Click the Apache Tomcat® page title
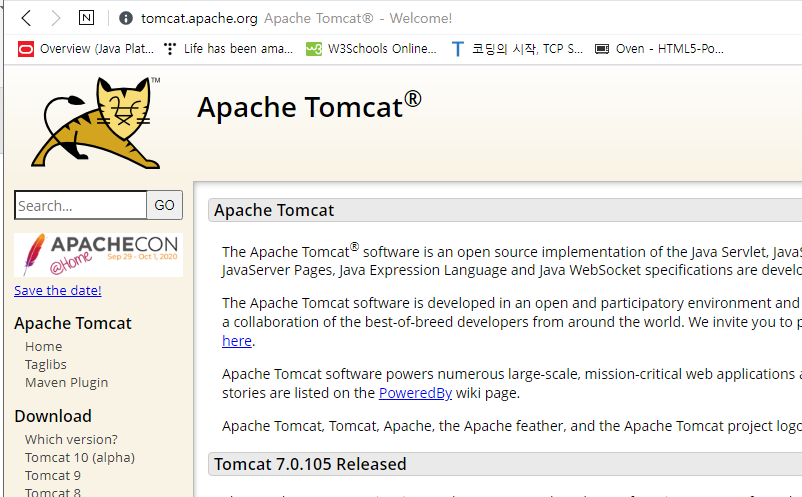 (309, 106)
